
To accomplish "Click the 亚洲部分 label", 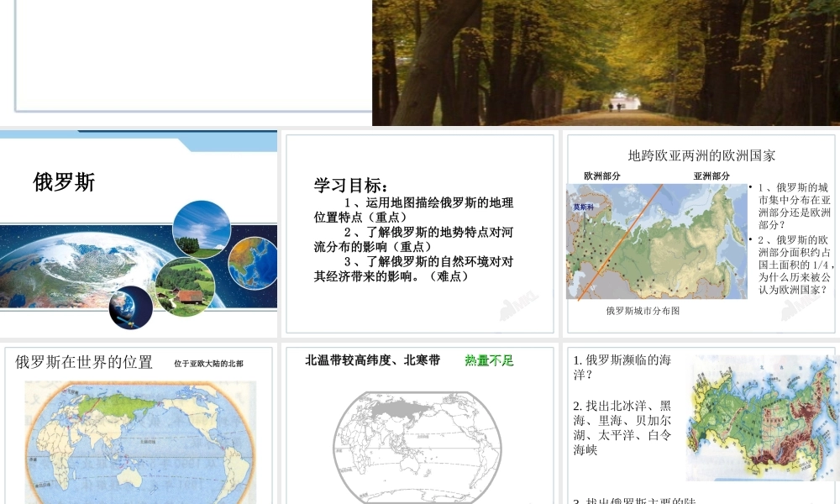I will tap(711, 176).
